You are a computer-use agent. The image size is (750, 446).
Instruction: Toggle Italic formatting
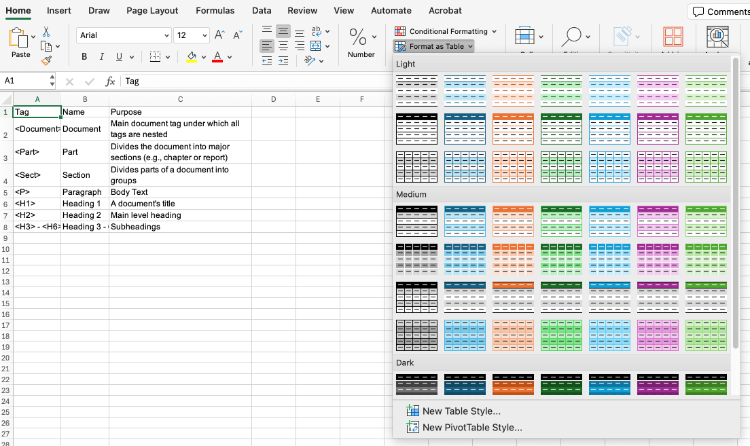click(x=102, y=57)
